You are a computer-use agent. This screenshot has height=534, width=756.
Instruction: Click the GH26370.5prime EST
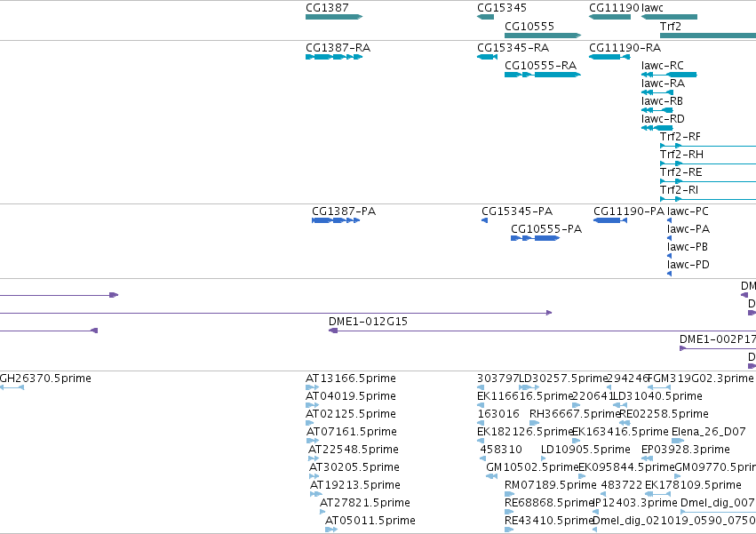coord(12,387)
